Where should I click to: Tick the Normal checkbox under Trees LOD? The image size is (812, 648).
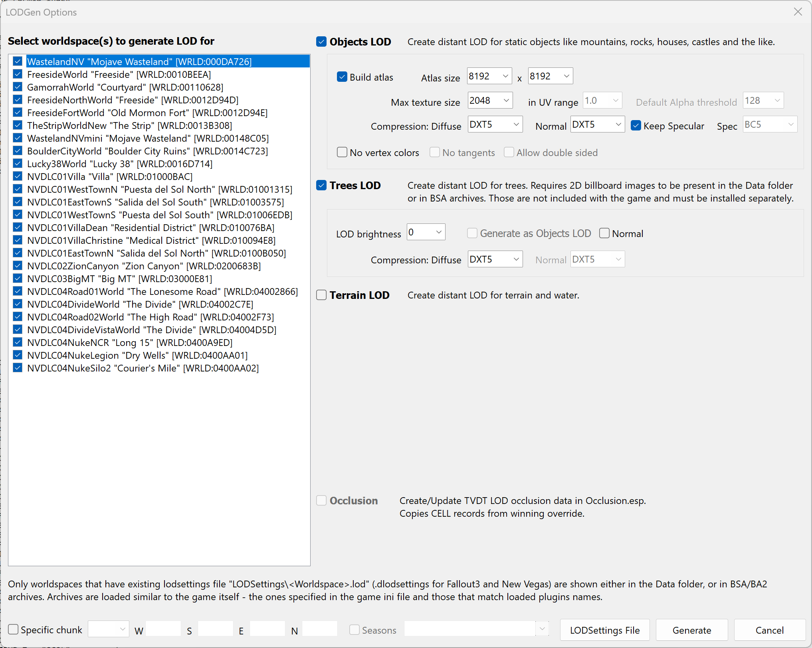(x=604, y=233)
